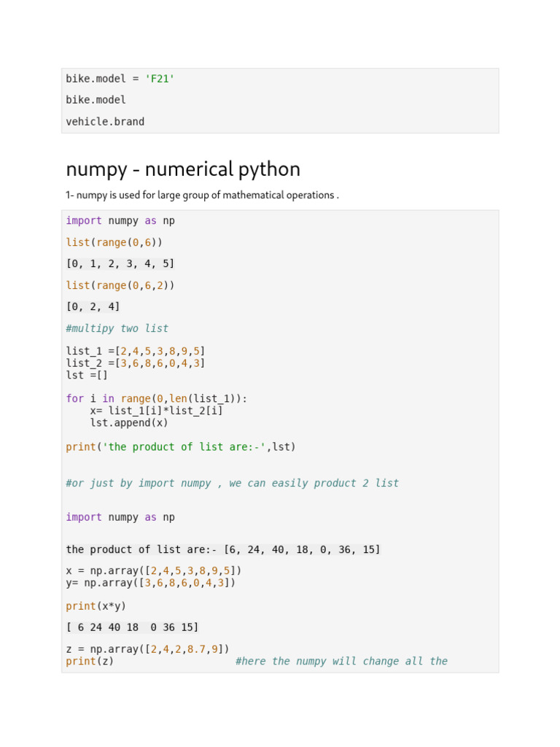Image resolution: width=560 pixels, height=747 pixels.
Task: Click the for loop header line
Action: [157, 398]
